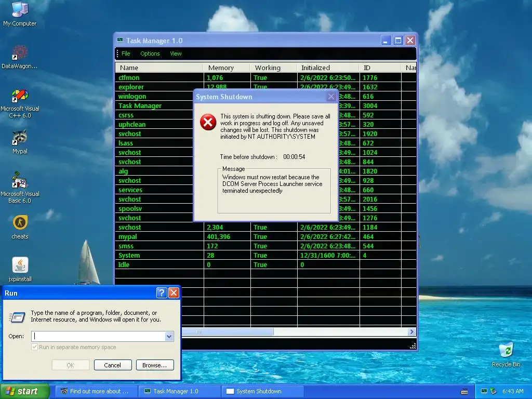This screenshot has width=532, height=399.
Task: Sort by the Memory column header
Action: pos(227,68)
